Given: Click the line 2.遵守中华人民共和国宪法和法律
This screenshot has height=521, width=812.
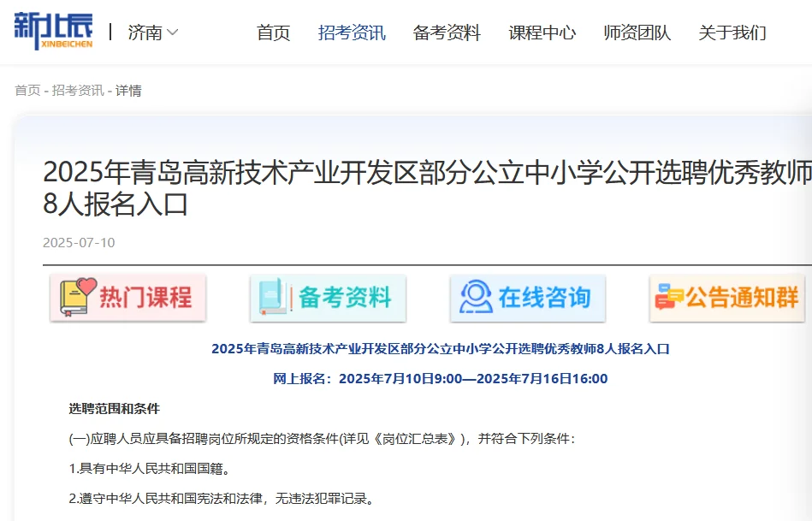Looking at the screenshot, I should point(222,499).
